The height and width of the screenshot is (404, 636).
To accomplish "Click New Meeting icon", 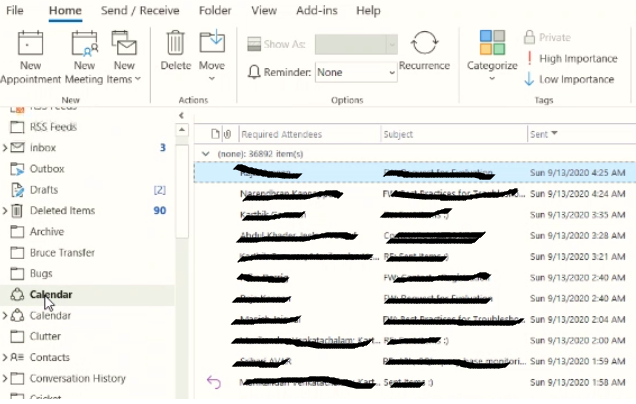I will click(84, 43).
